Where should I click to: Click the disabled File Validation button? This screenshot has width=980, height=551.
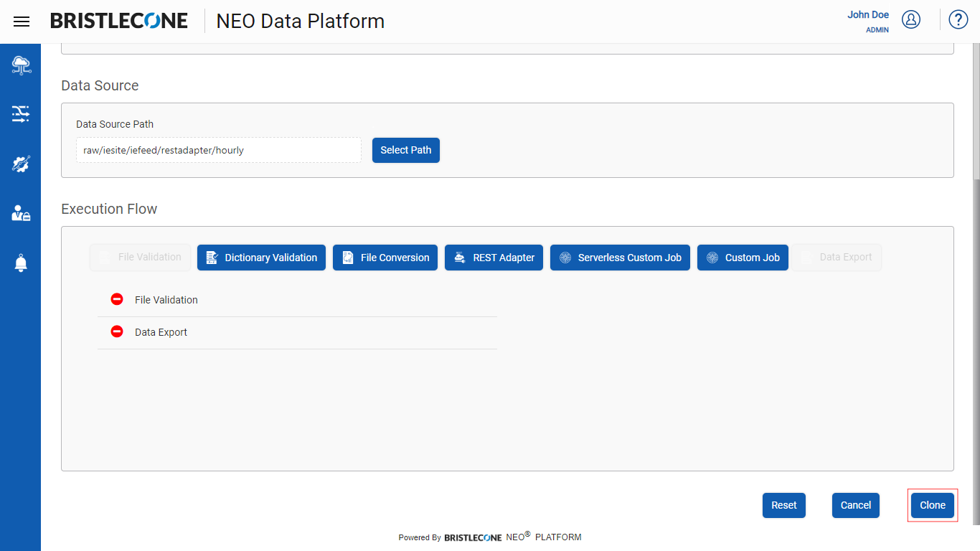(x=140, y=257)
